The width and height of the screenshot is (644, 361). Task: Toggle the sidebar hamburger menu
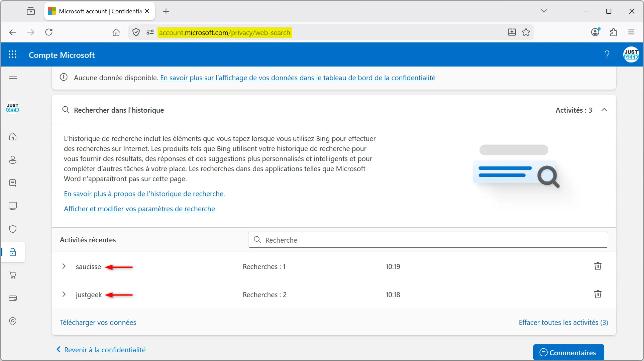(13, 78)
